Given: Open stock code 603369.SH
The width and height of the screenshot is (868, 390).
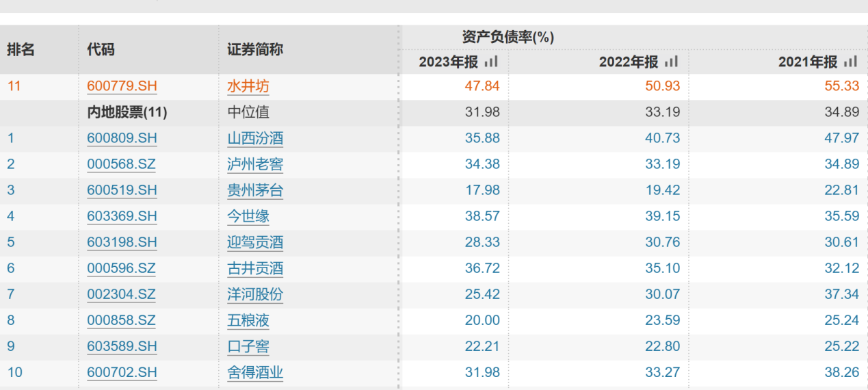Looking at the screenshot, I should point(122,216).
